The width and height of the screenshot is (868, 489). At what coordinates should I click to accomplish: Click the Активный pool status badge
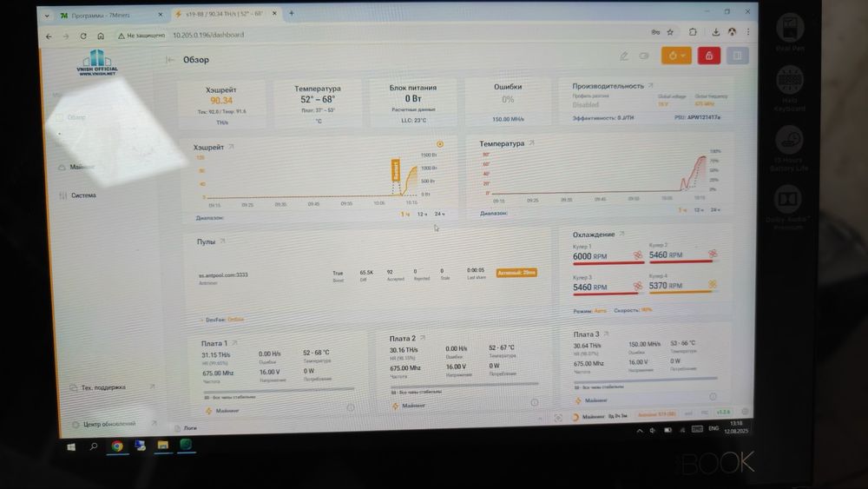pos(516,273)
